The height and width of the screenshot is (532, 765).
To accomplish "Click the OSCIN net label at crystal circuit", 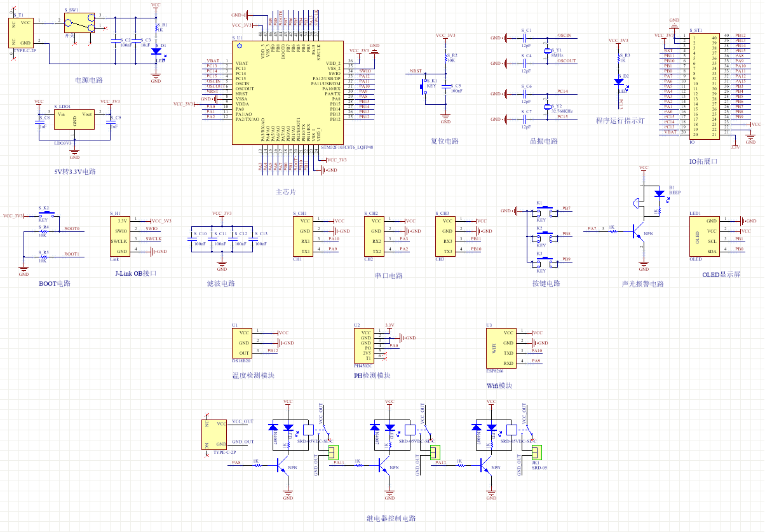I will [x=563, y=37].
